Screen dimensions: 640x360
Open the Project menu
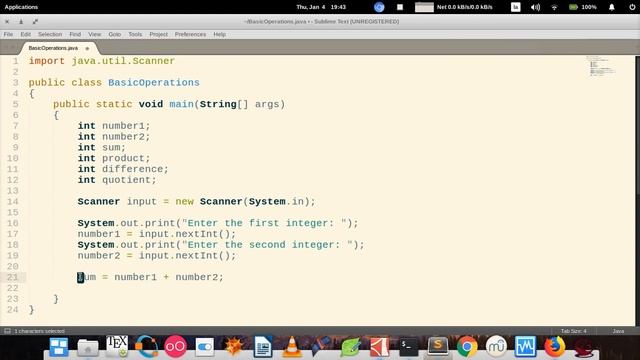pos(158,34)
